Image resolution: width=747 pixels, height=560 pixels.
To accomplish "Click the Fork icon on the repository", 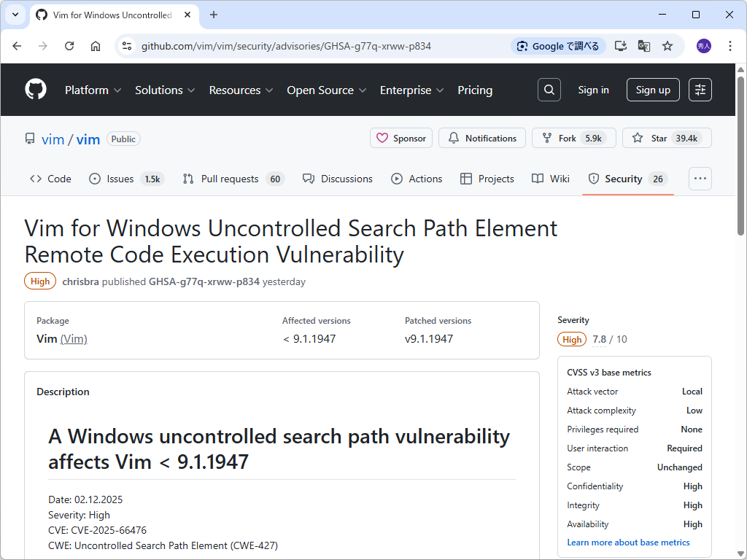I will pyautogui.click(x=545, y=138).
